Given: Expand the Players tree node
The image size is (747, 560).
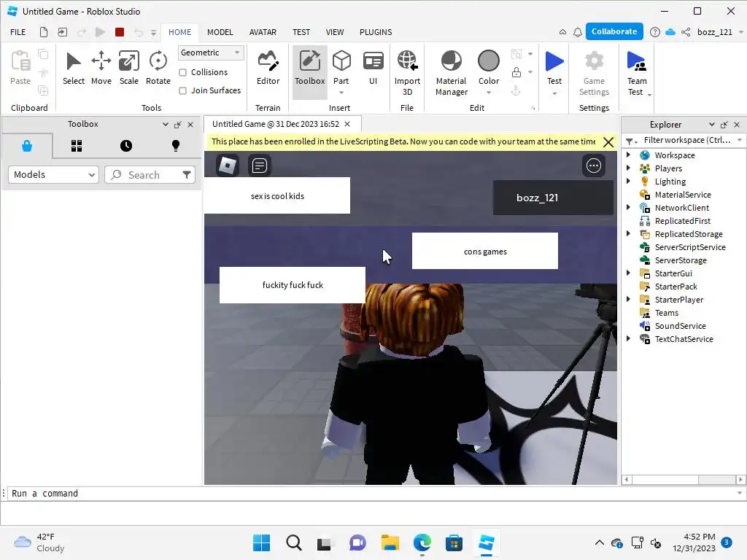Looking at the screenshot, I should 628,168.
